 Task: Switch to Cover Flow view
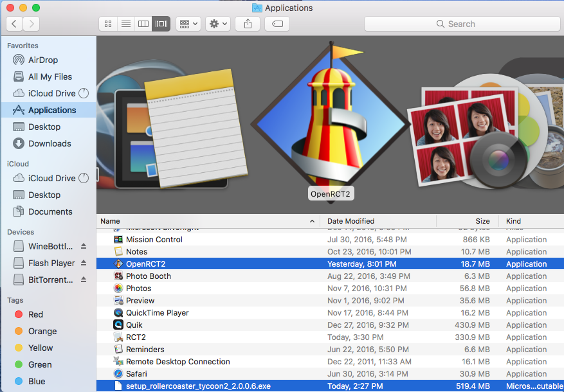pyautogui.click(x=161, y=24)
